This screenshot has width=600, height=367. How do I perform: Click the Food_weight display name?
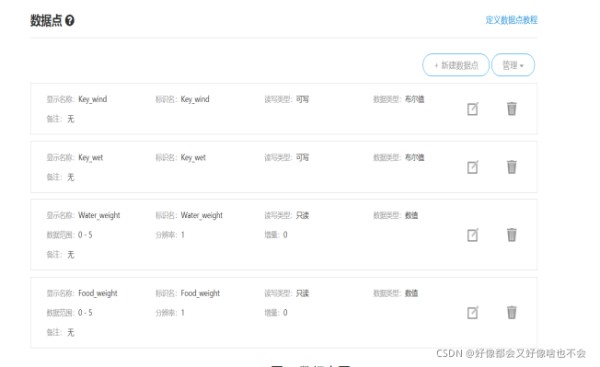coord(98,294)
